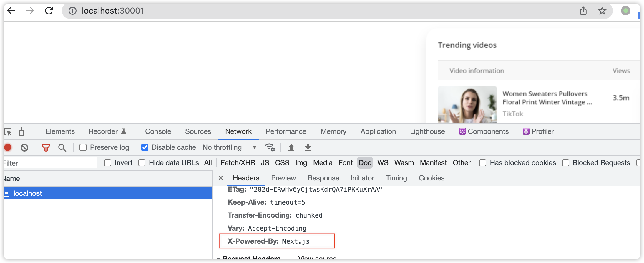Open the Lighthouse tab
The width and height of the screenshot is (644, 263).
pyautogui.click(x=427, y=131)
